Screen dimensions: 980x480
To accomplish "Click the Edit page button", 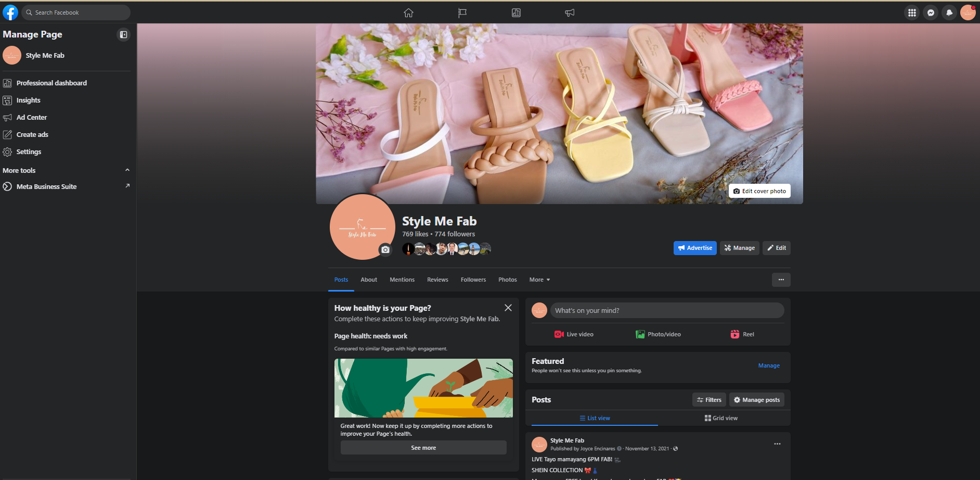I will [x=777, y=248].
